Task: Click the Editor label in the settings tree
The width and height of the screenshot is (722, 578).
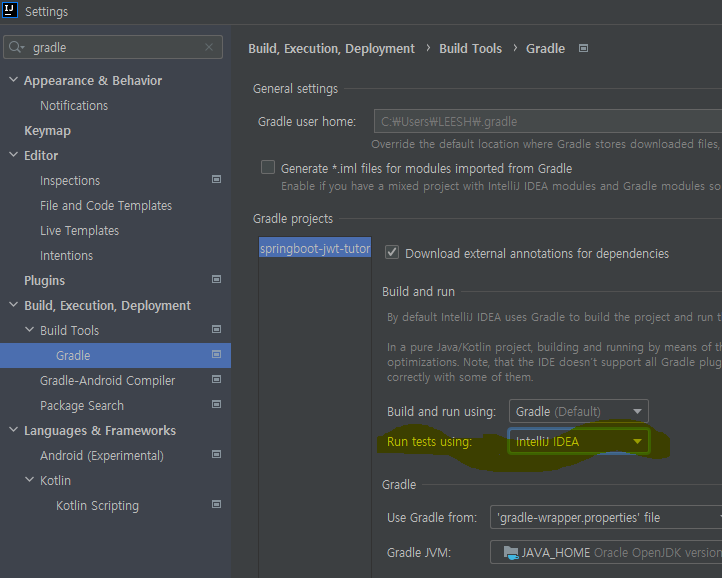Action: tap(41, 156)
